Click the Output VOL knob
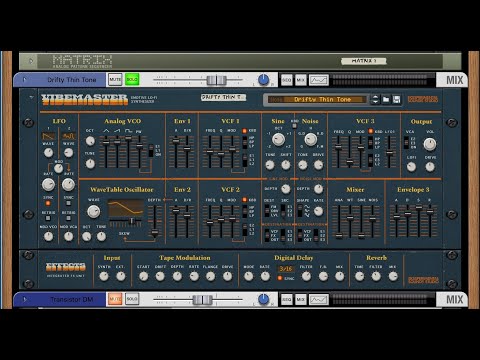 coord(430,144)
